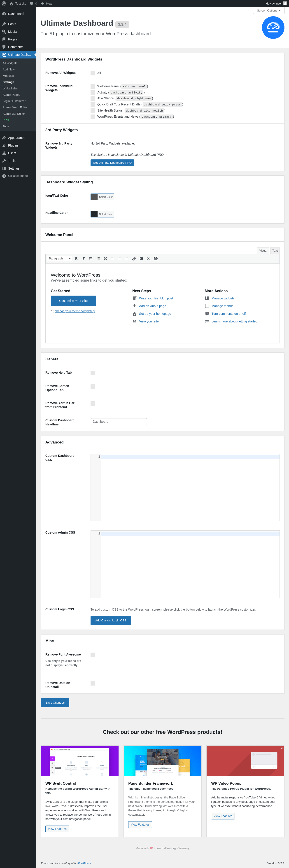Switch the editor to the Text tab
Image resolution: width=289 pixels, height=868 pixels.
click(x=275, y=251)
